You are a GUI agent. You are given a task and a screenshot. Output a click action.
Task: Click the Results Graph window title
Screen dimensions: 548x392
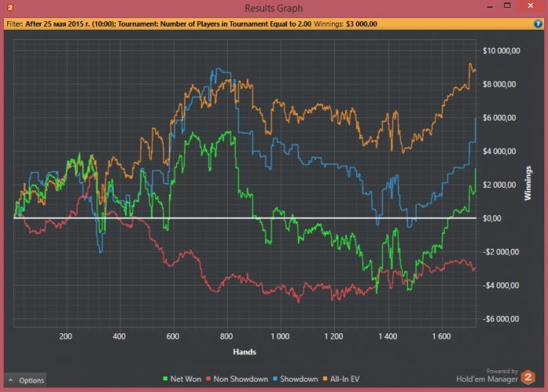coord(273,8)
